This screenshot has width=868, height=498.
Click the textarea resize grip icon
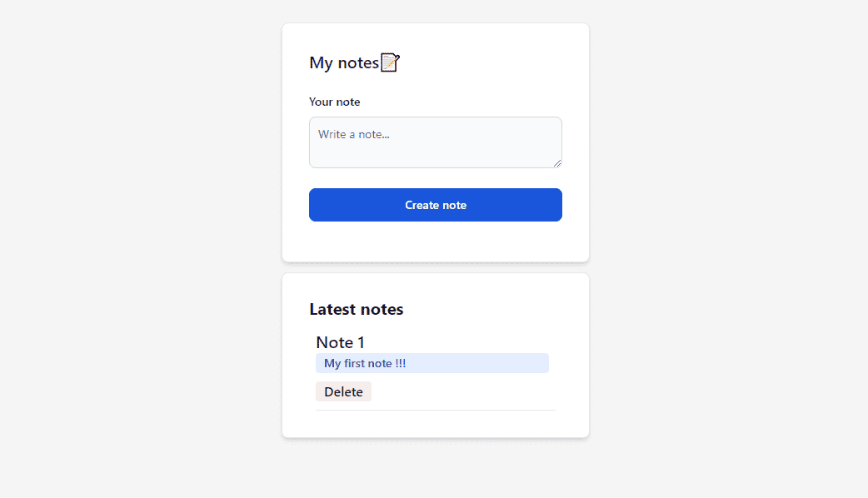pos(557,162)
